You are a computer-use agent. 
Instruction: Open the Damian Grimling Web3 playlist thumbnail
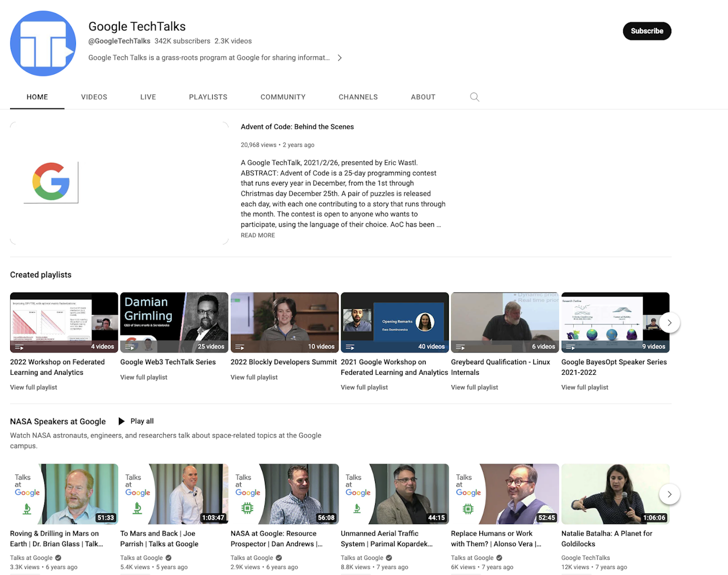174,322
